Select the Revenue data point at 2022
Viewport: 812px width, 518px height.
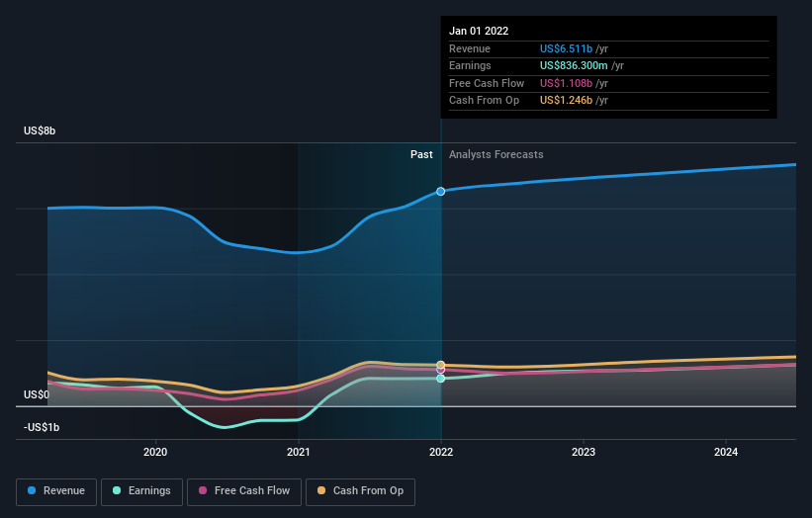tap(441, 192)
